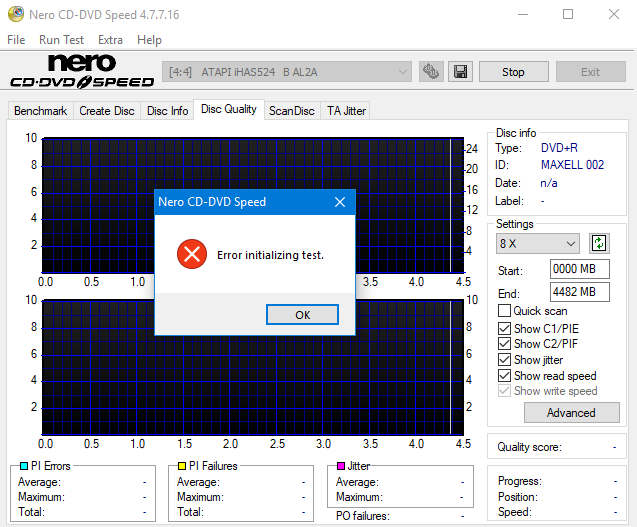The height and width of the screenshot is (527, 637).
Task: Switch to the Benchmark tab
Action: pos(41,111)
